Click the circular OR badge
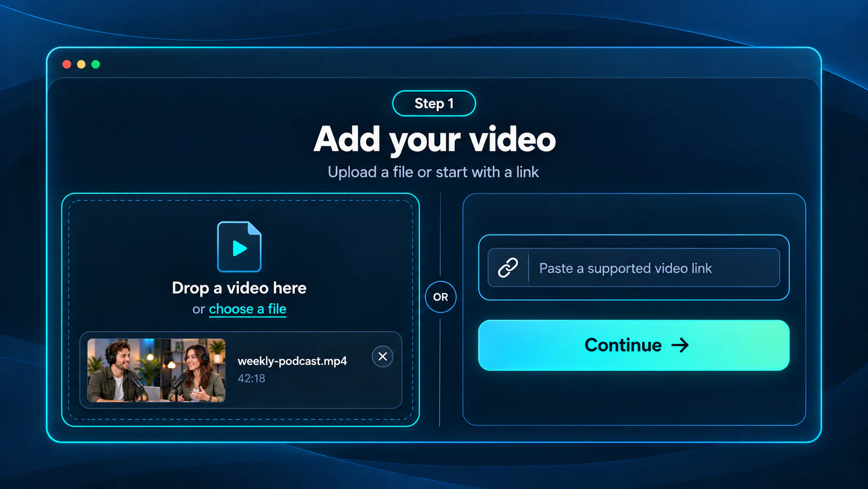This screenshot has height=489, width=868. pyautogui.click(x=441, y=297)
